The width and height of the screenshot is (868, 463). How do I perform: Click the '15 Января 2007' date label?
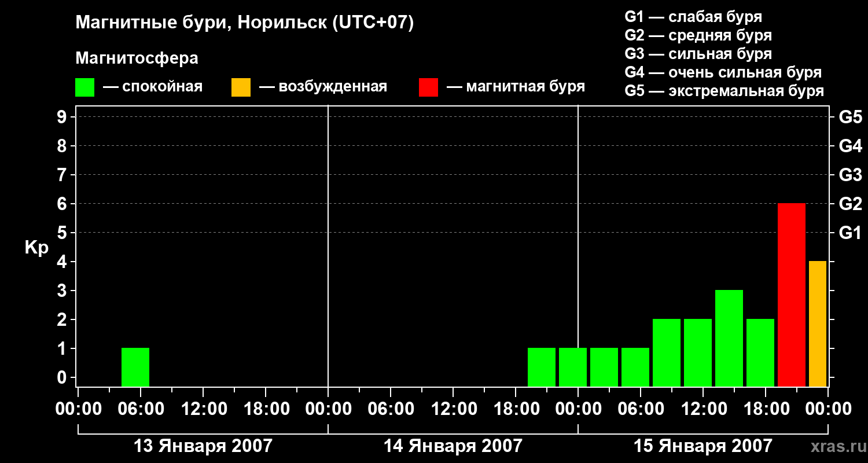703,446
